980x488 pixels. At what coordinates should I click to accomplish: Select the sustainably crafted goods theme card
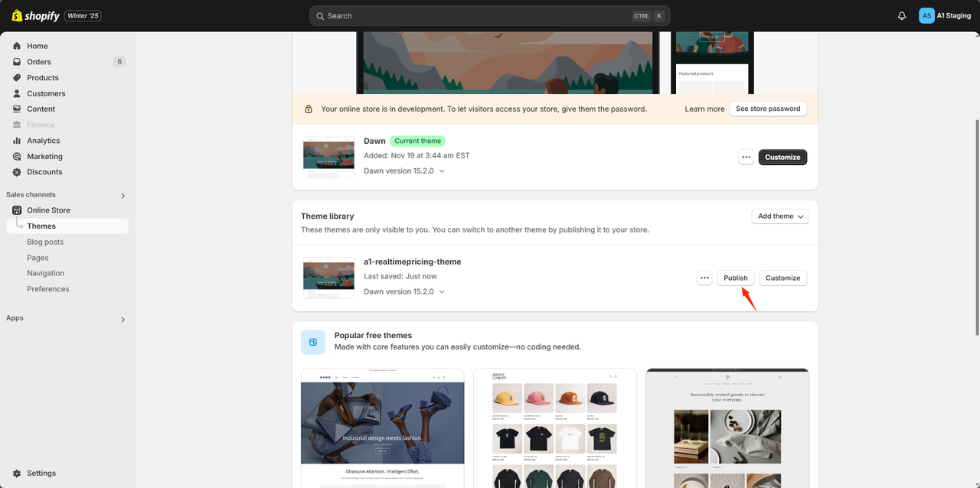coord(727,428)
